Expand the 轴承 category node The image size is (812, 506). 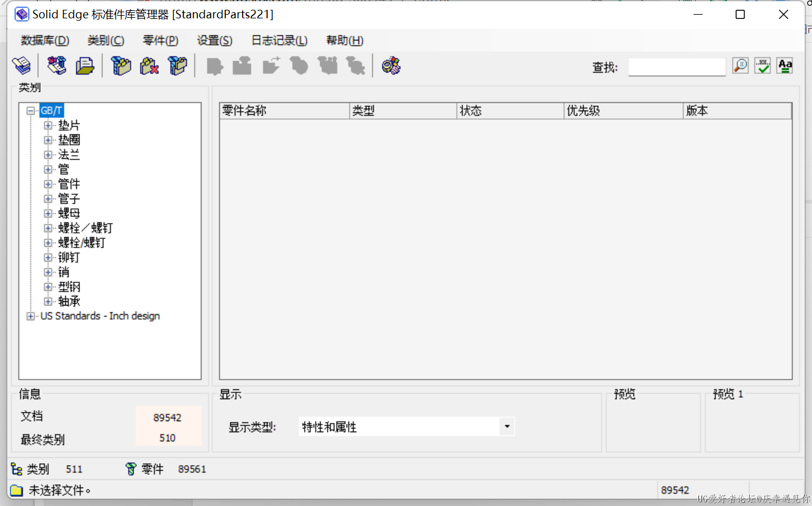click(x=48, y=302)
